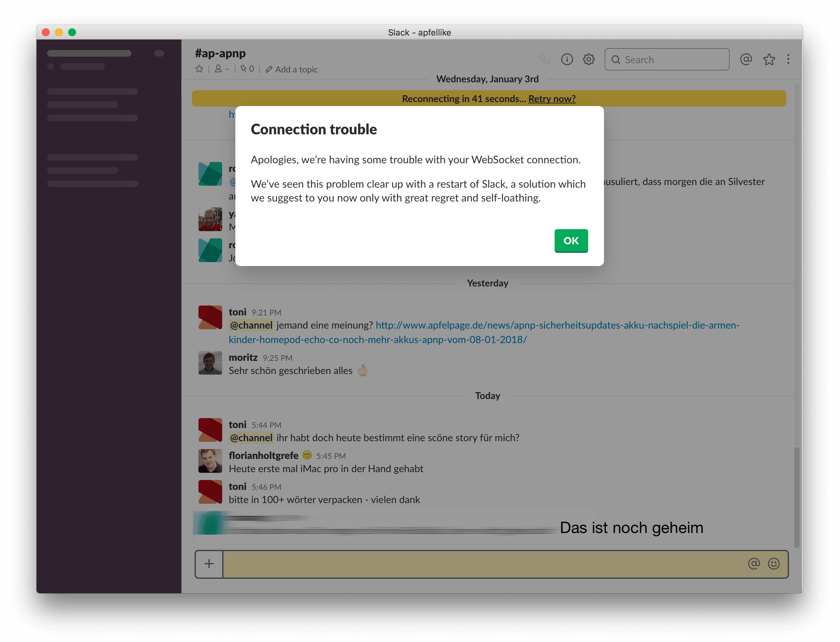Click toni's avatar at 9:21 PM
Screen dimensions: 840x642
click(210, 317)
